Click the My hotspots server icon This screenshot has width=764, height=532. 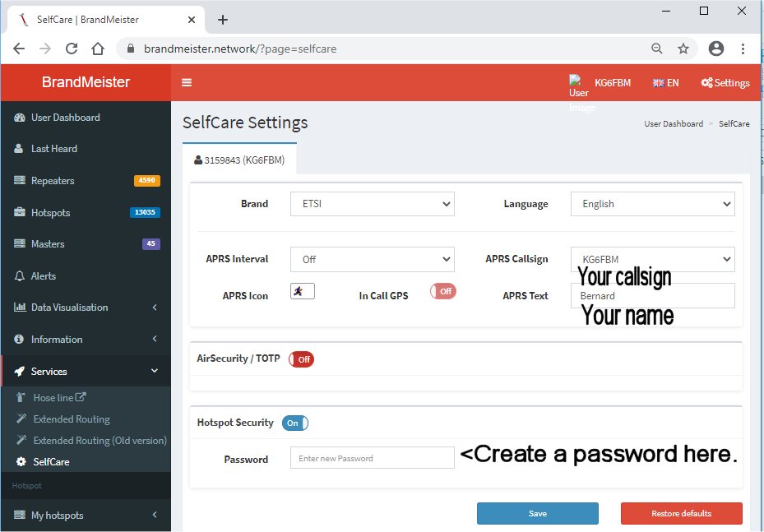click(20, 515)
